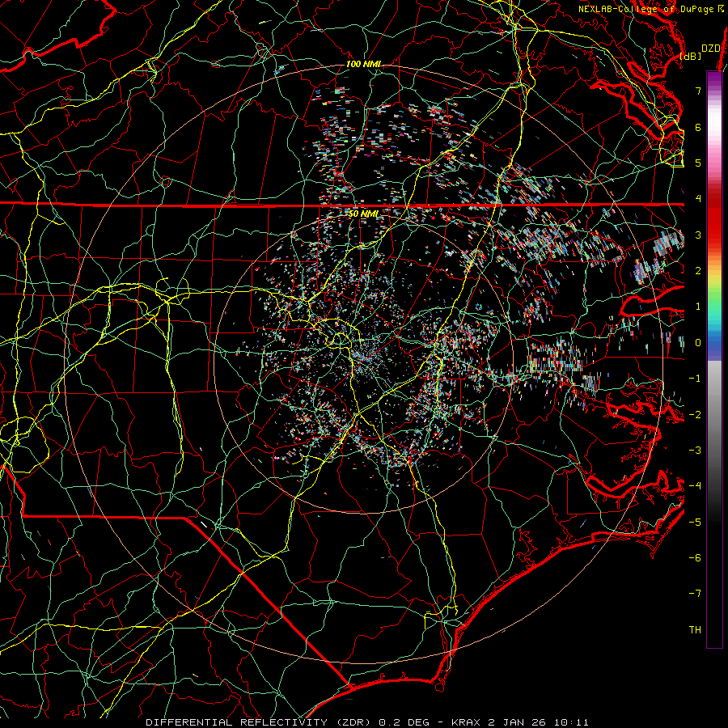Select the -4 value on color scale
728x728 pixels.
(x=695, y=485)
